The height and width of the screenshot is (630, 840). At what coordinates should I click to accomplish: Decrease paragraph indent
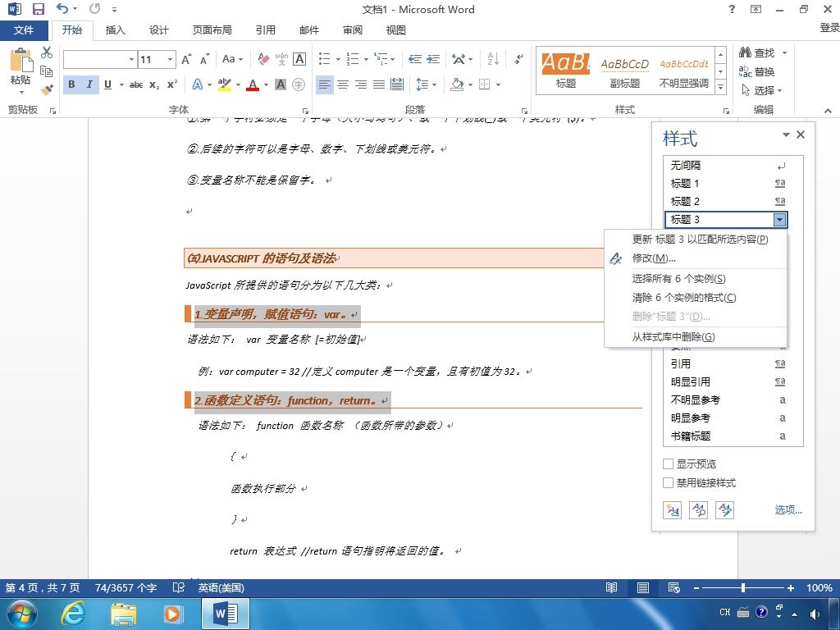[x=414, y=59]
